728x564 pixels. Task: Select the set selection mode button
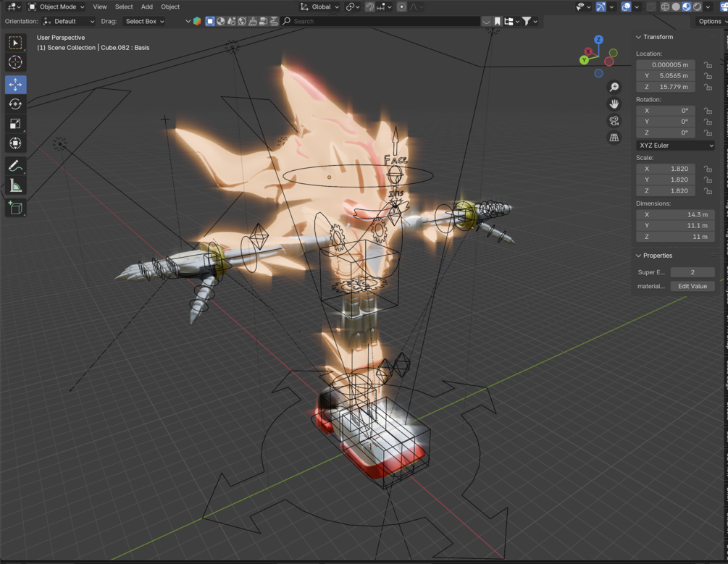click(x=210, y=21)
